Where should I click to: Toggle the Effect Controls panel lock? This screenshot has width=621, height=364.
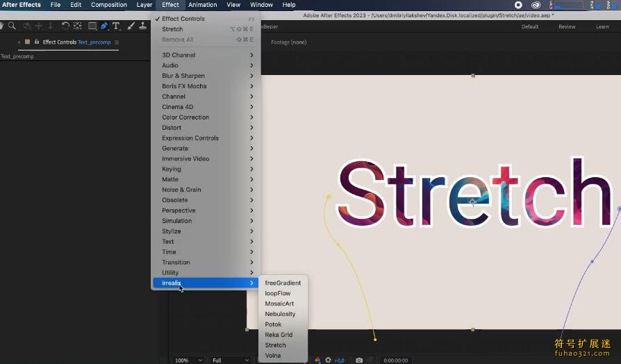[x=36, y=42]
